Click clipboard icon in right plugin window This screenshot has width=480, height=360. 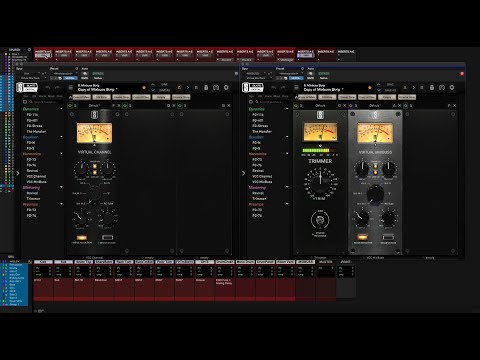click(432, 87)
